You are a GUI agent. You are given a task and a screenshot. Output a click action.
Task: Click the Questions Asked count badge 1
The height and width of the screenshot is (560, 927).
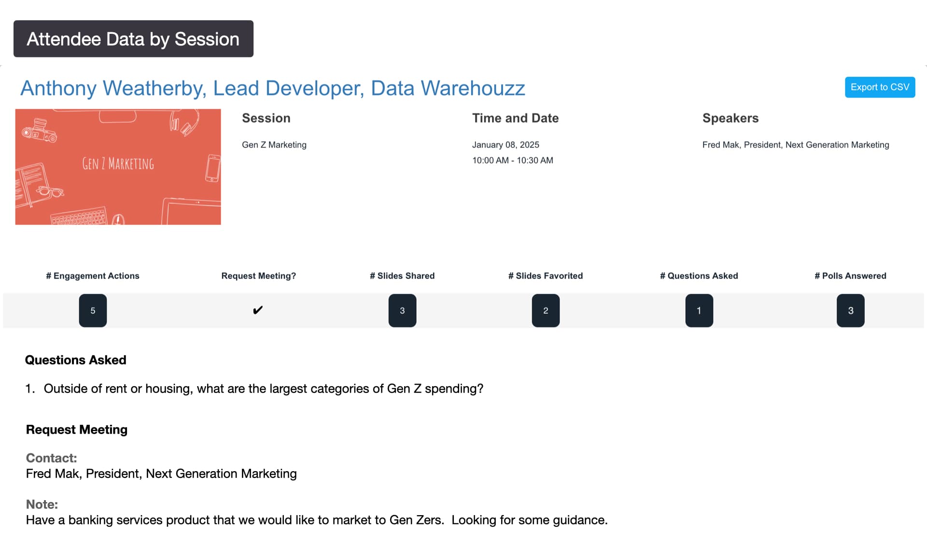click(699, 310)
